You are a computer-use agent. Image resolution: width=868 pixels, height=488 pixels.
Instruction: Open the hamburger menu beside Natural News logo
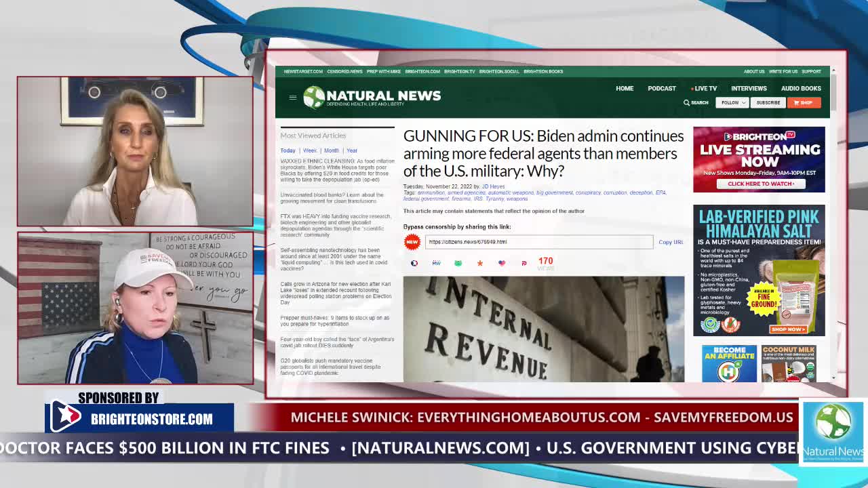(x=293, y=98)
